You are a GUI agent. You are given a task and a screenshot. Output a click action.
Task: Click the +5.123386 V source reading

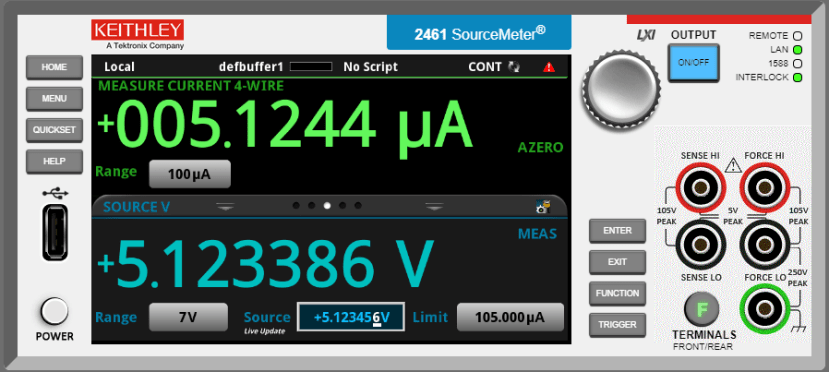[x=265, y=264]
